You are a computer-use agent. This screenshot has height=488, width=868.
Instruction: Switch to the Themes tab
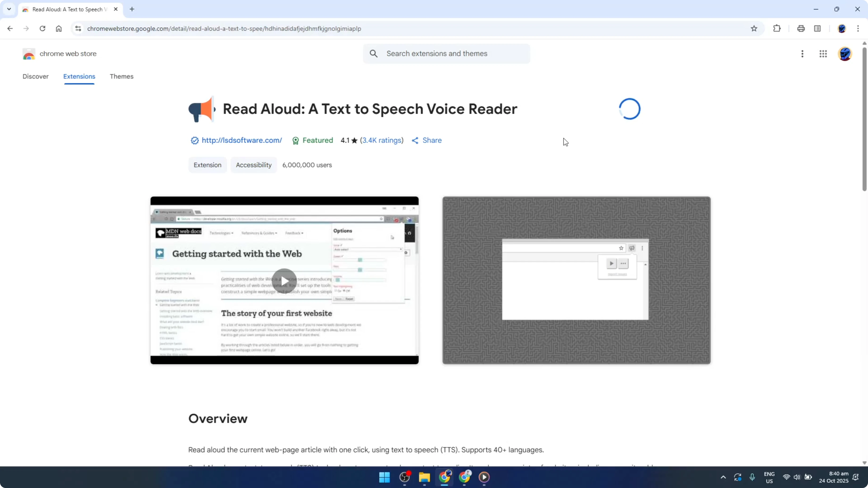pos(121,76)
